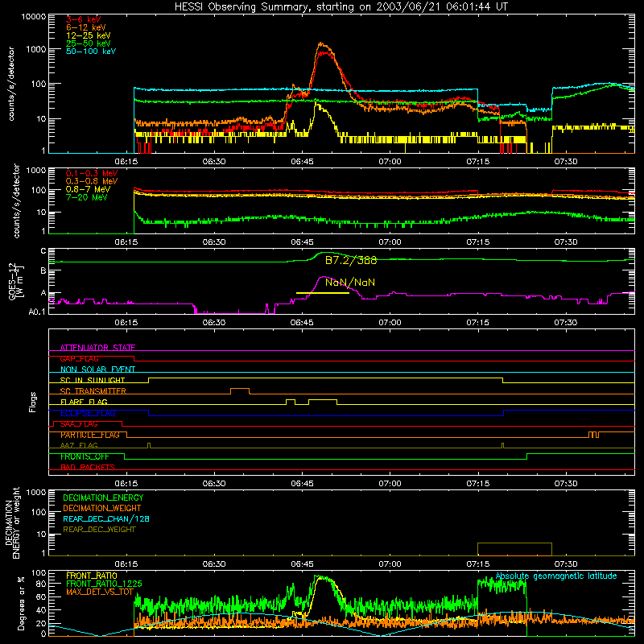Click the 06:45 tick label under top panel
This screenshot has width=644, height=644.
click(302, 162)
